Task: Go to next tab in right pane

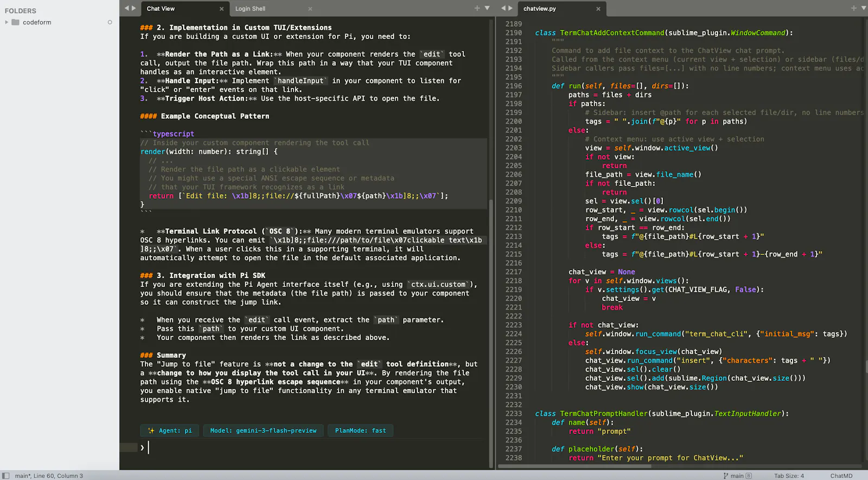Action: (510, 8)
